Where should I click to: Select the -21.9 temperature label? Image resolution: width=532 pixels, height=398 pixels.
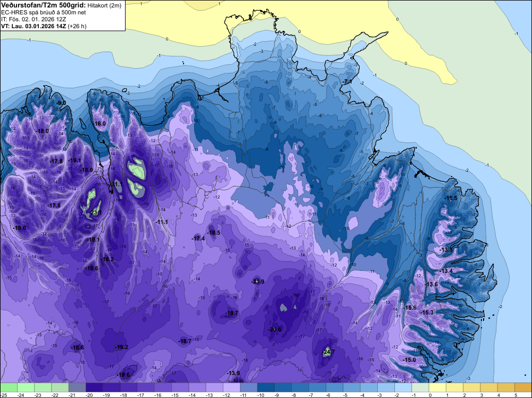coord(258,281)
